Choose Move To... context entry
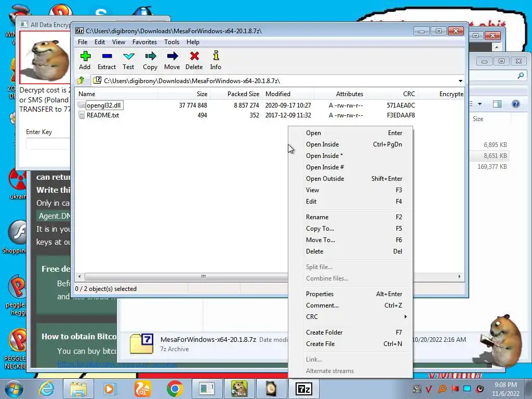 pos(351,240)
